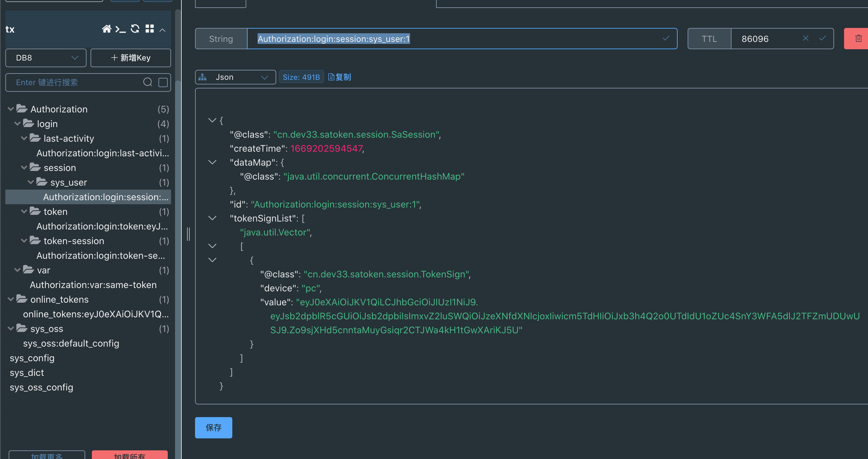This screenshot has width=868, height=459.
Task: Select the sys_oss:default_config key
Action: tap(71, 344)
